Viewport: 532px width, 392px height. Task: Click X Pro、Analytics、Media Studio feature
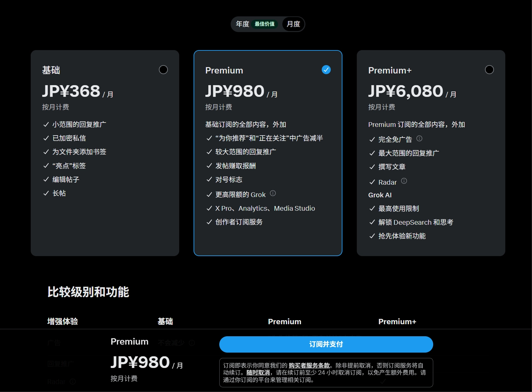[x=265, y=208]
